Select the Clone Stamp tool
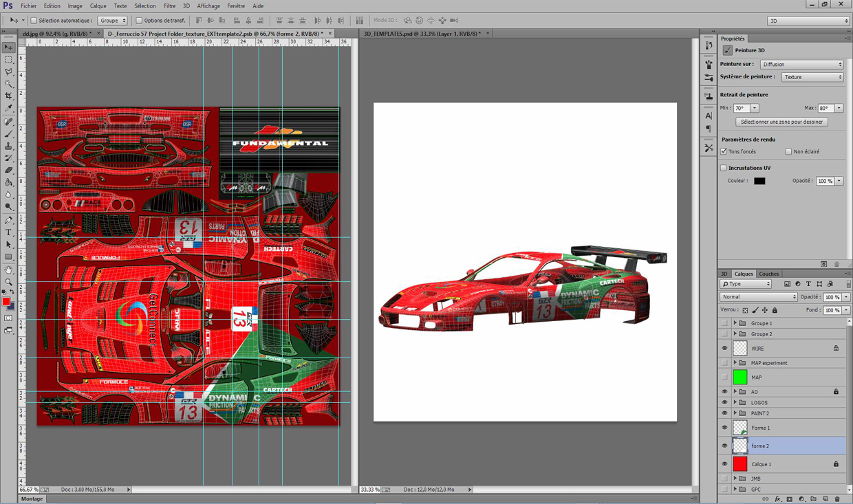Image resolution: width=853 pixels, height=504 pixels. pos(8,146)
